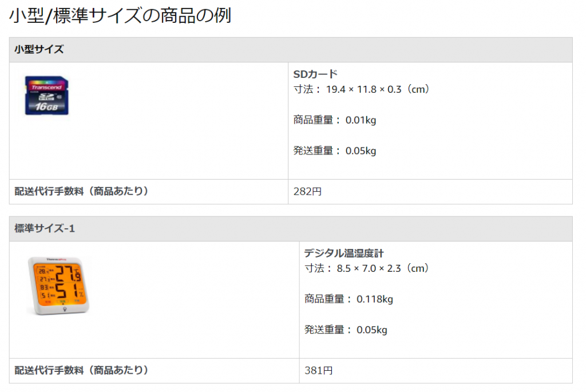Viewport: 586px width, 392px height.
Task: Select the 19.4 × 11.8 × 0.3 dimensions text
Action: click(378, 90)
